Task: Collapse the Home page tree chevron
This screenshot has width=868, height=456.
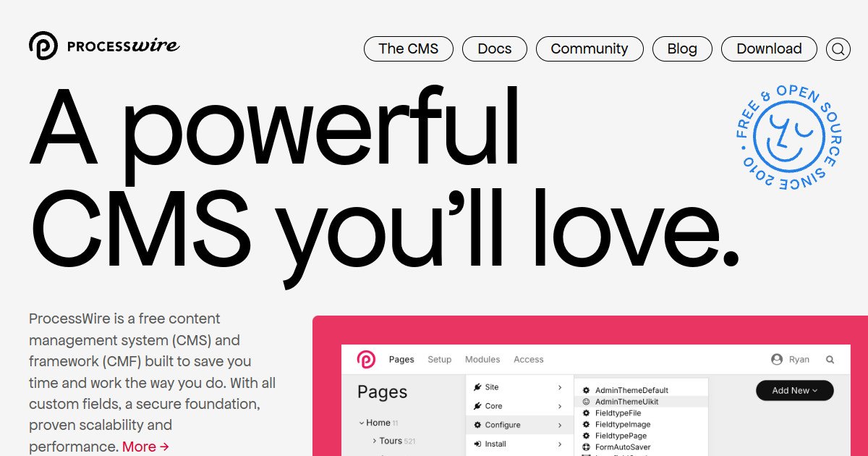Action: pos(362,423)
